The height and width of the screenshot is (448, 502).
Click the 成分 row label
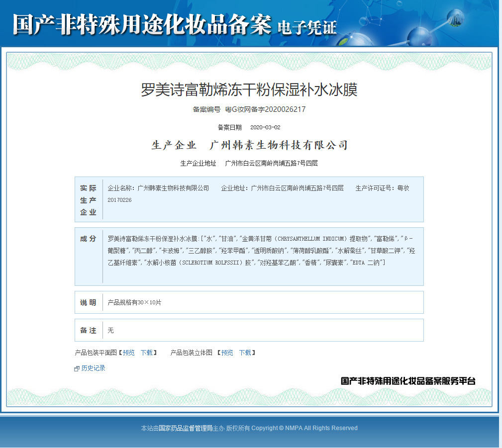tap(88, 239)
